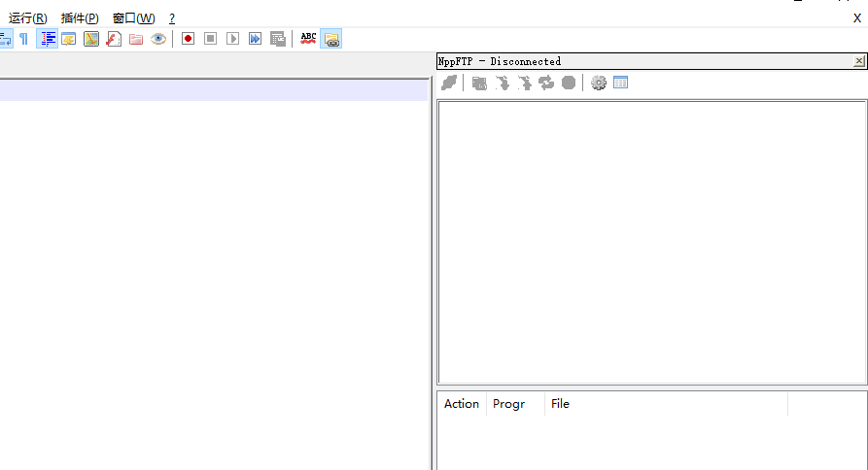Toggle show all characters (¶) icon
868x470 pixels.
tap(24, 39)
